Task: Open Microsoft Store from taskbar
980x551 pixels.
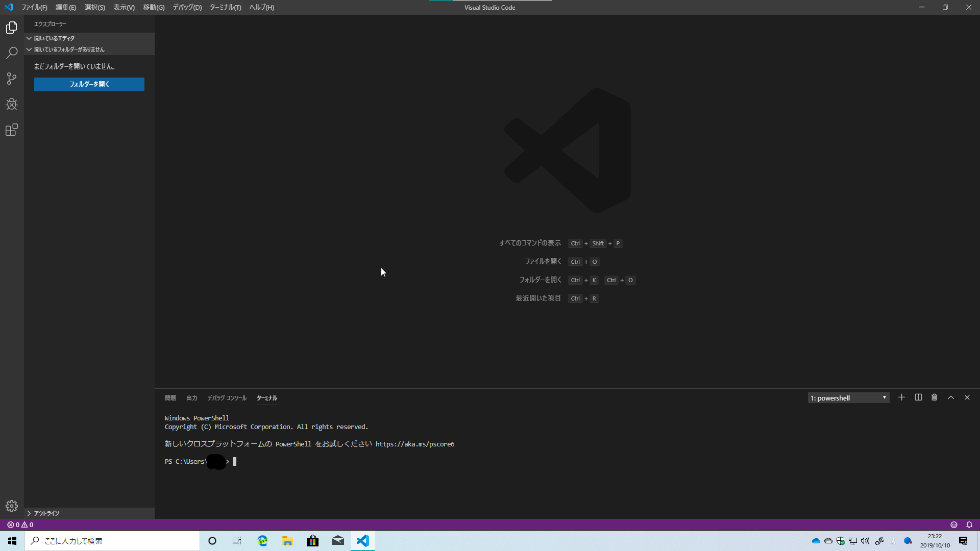Action: click(x=313, y=541)
